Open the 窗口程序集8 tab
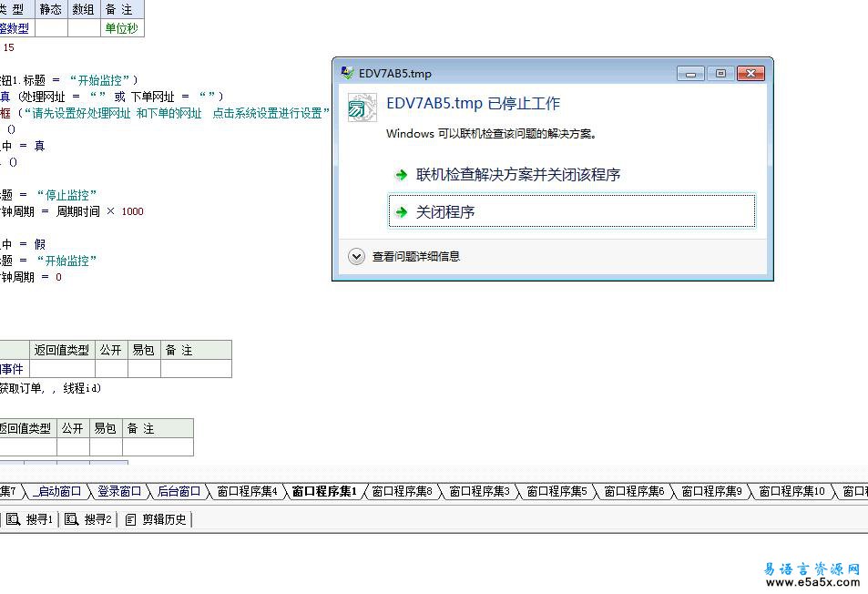Screen dimensions: 868x594 (402, 491)
